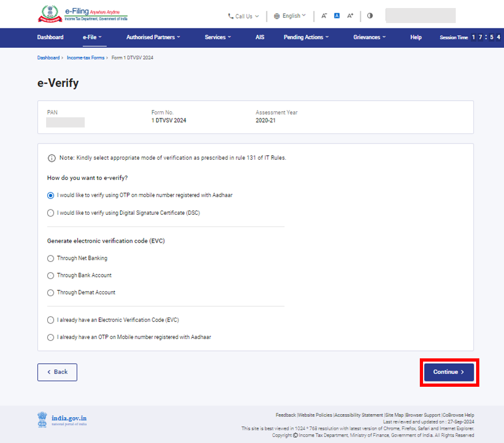Image resolution: width=504 pixels, height=443 pixels.
Task: Click the info icon beside the verification note
Action: click(x=51, y=157)
